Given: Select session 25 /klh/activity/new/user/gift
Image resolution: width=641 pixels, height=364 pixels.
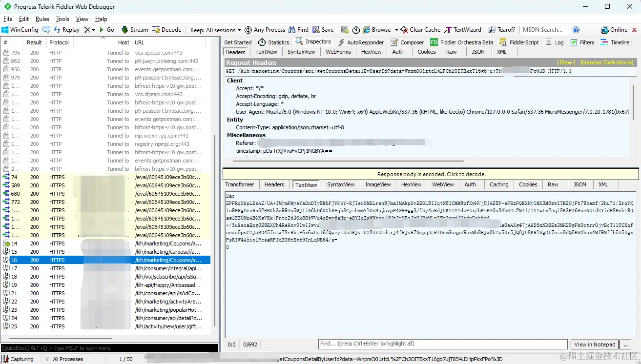Looking at the screenshot, I should (105, 326).
